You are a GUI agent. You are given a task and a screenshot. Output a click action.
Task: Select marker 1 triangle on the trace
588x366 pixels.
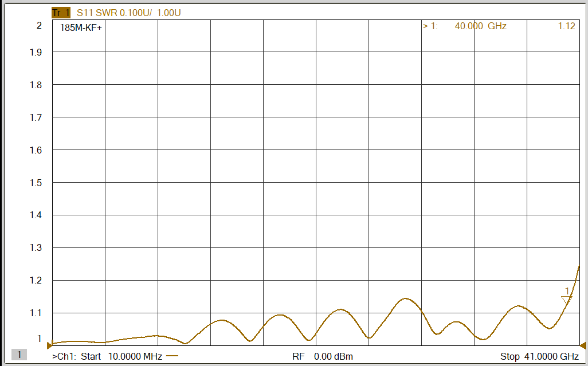(x=567, y=300)
